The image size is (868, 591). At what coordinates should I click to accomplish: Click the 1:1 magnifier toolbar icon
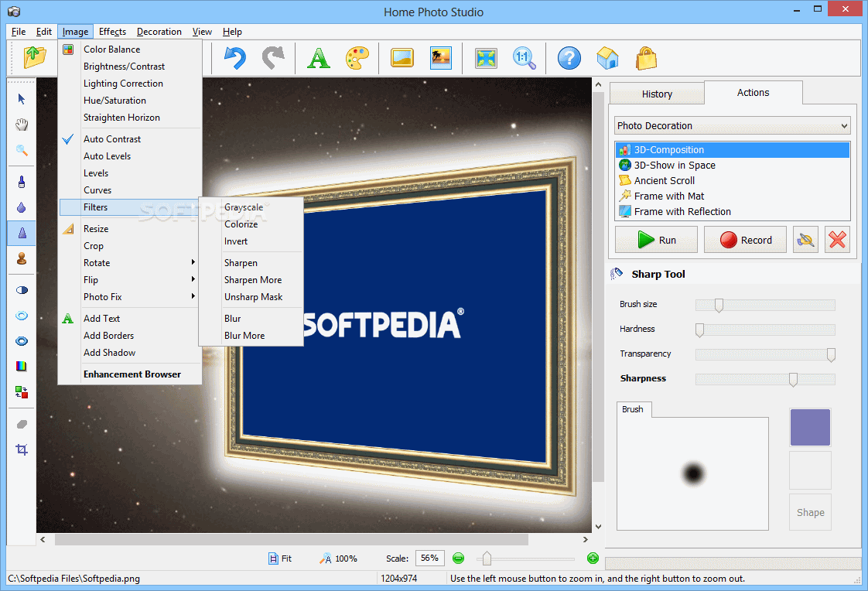tap(524, 57)
